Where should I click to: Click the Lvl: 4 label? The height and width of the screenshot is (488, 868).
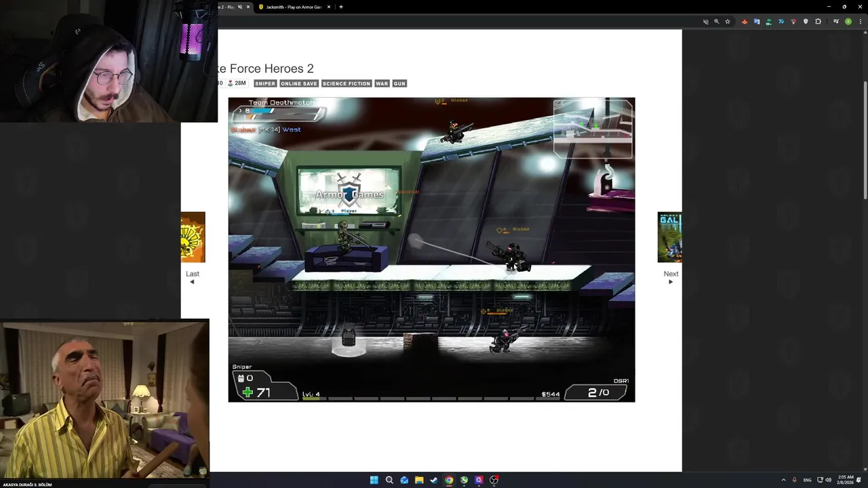click(311, 394)
